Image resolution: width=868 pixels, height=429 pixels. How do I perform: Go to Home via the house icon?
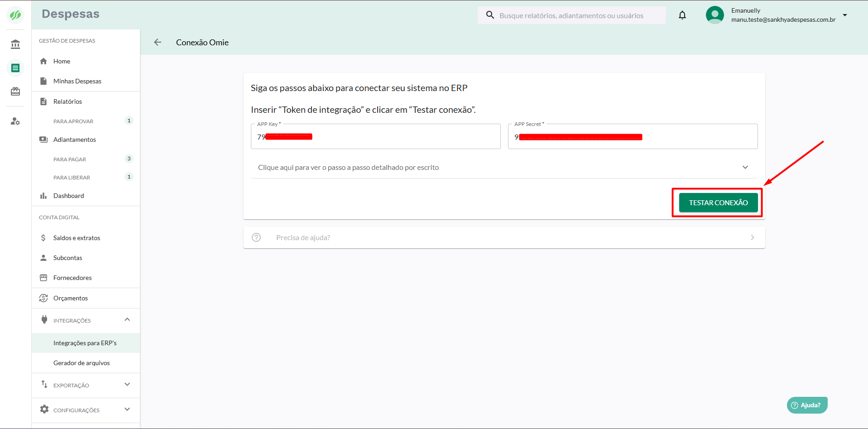(x=43, y=61)
